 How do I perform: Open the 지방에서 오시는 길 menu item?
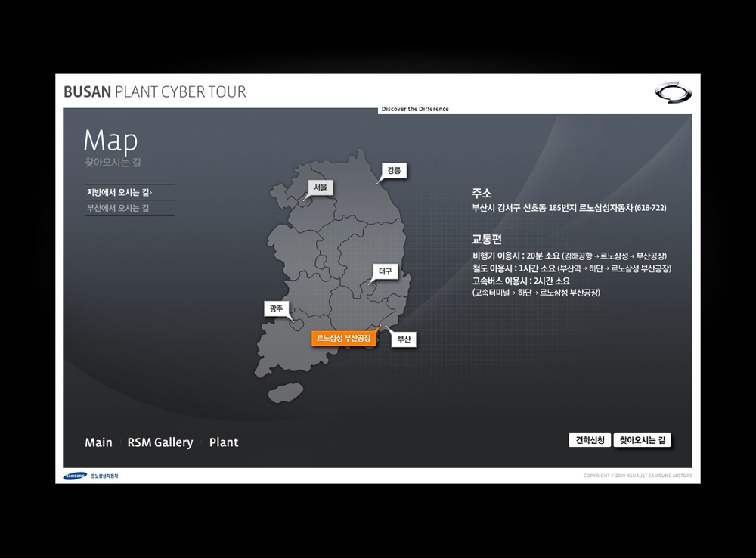[120, 193]
